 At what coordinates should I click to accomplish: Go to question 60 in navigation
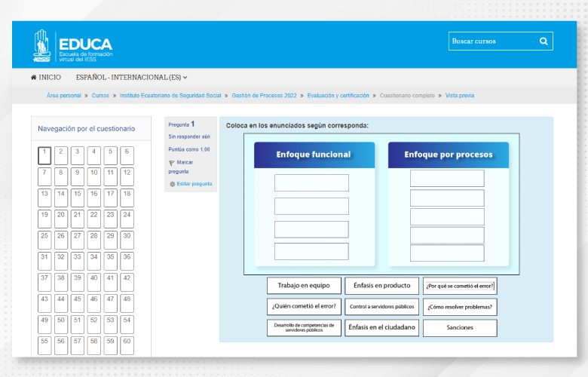point(127,345)
